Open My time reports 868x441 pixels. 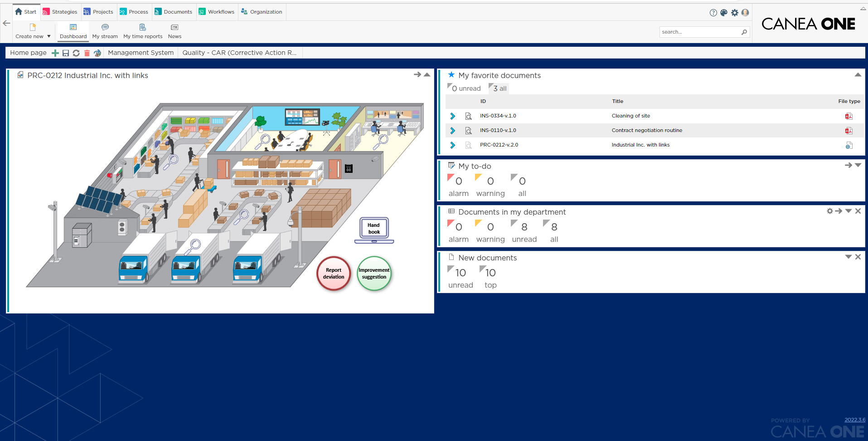click(x=142, y=31)
